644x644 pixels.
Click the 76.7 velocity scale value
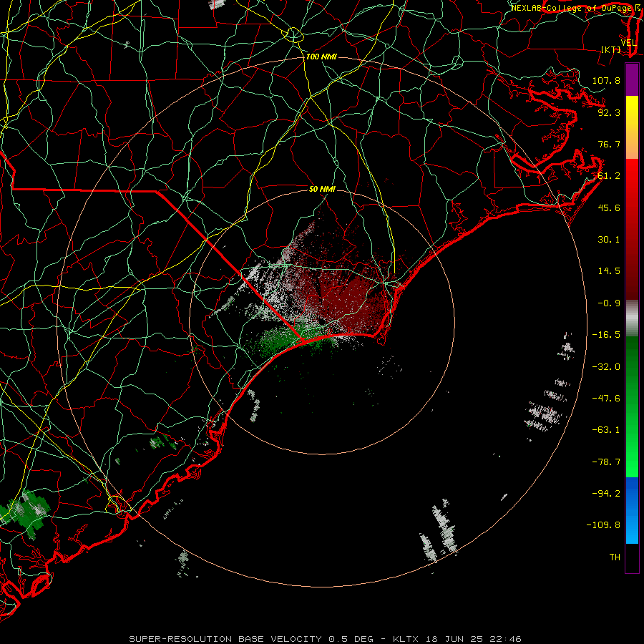pyautogui.click(x=609, y=144)
